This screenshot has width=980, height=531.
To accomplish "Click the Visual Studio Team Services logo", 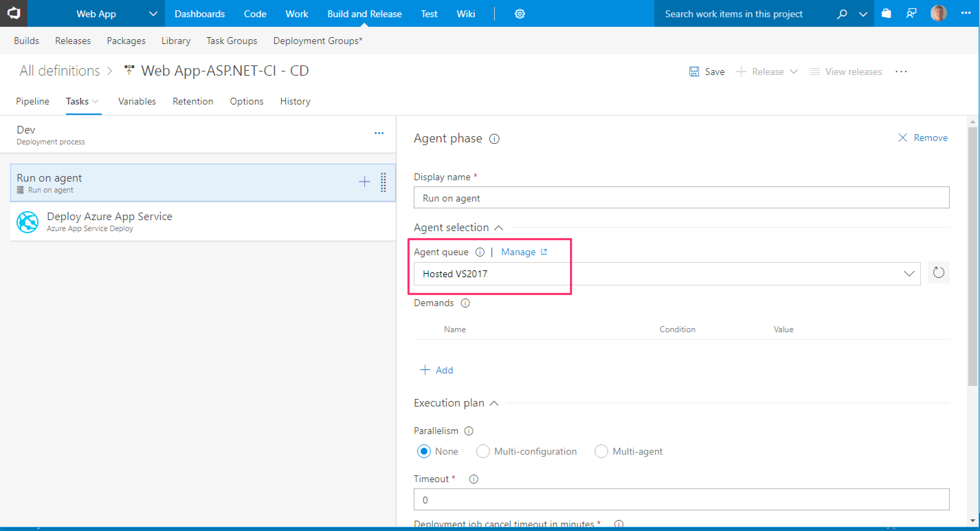I will click(x=14, y=13).
